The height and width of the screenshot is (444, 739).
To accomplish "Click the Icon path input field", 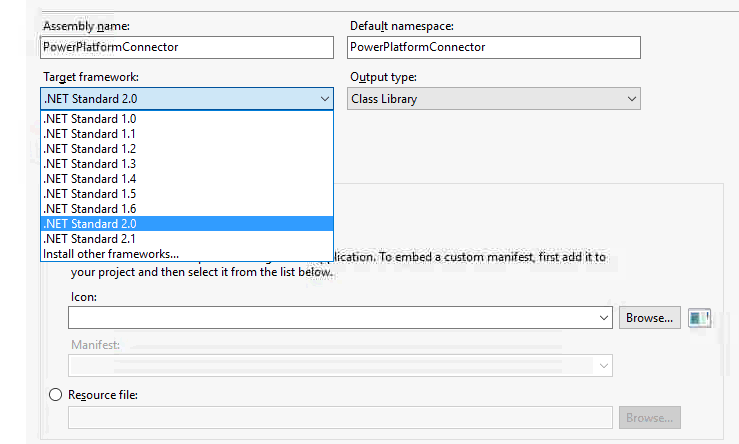I will point(330,317).
